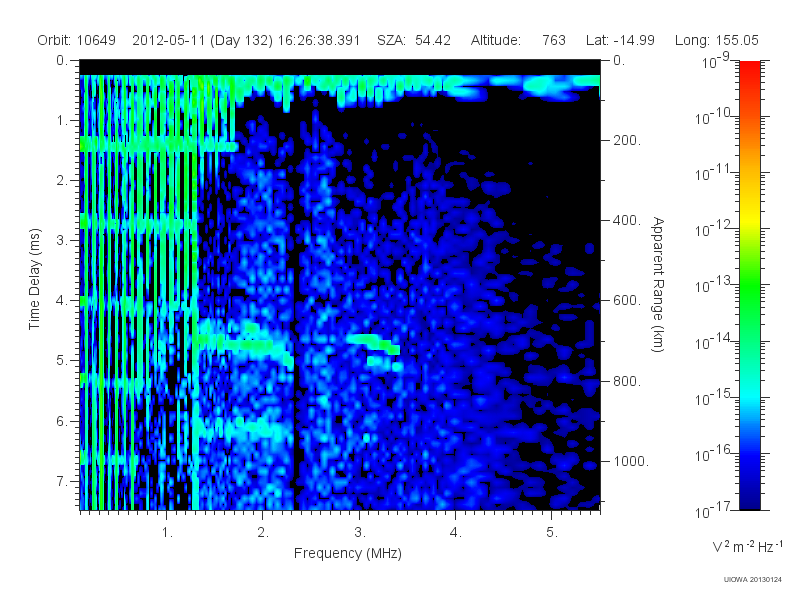Click the 'SZA: 54.42' value
Viewport: 800px width, 600px height.
tap(414, 40)
